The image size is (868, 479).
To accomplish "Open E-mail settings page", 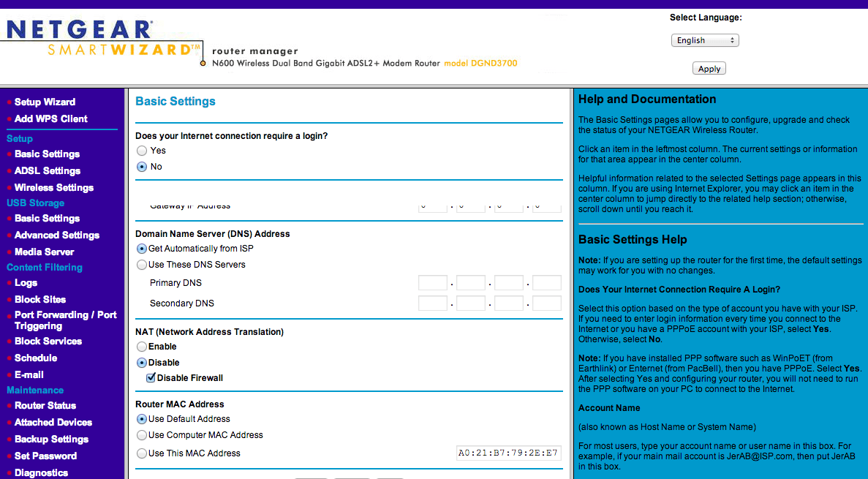I will [x=29, y=374].
